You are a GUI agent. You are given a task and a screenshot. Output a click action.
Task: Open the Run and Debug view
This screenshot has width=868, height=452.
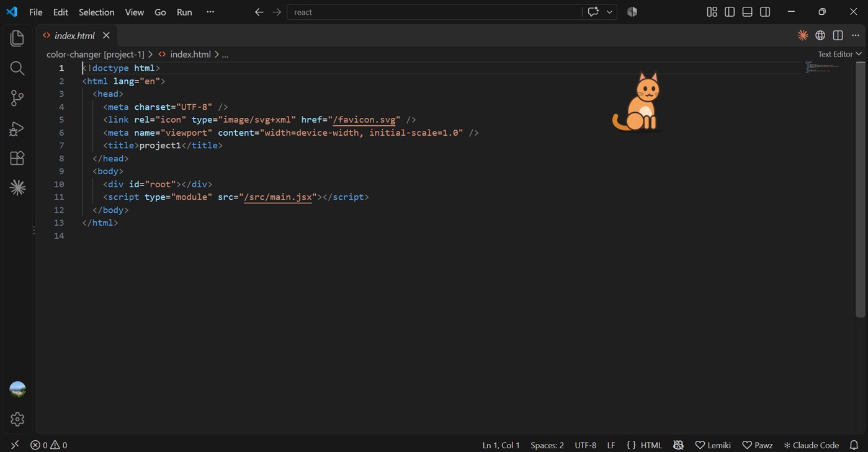point(17,128)
